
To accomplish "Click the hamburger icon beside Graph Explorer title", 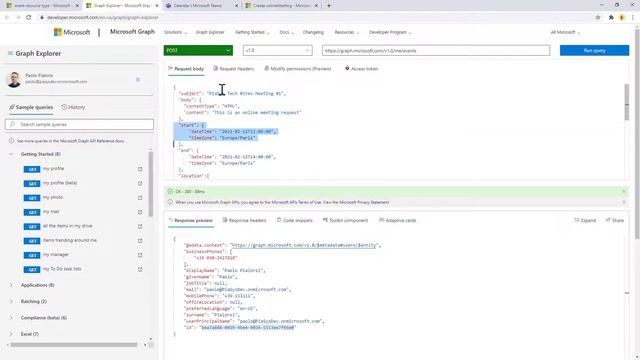I will [x=10, y=53].
